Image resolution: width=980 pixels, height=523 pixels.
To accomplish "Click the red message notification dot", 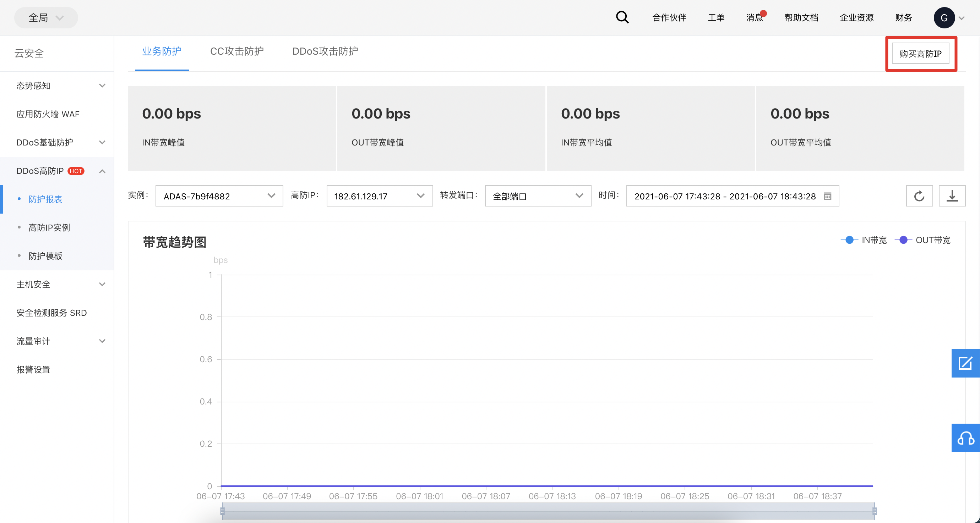I will coord(763,14).
